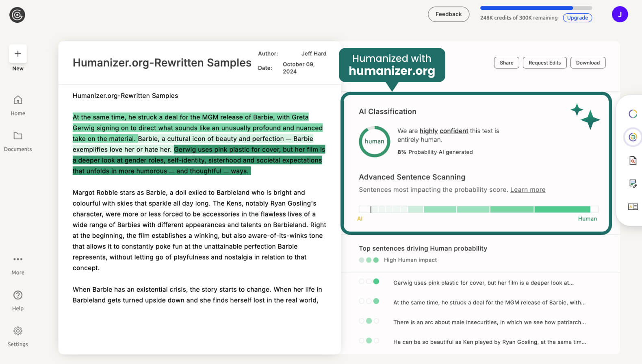This screenshot has width=642, height=364.
Task: Select the loading ring icon in right toolbar
Action: tap(633, 114)
